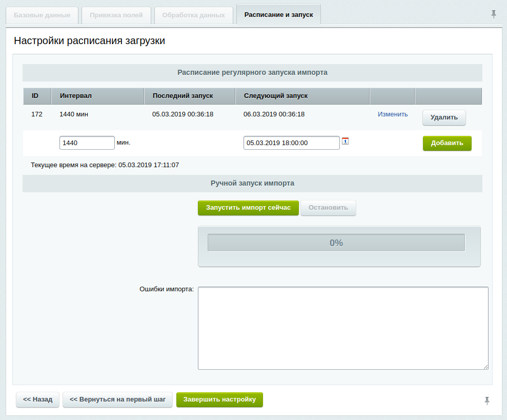Go back using the << Назад button
The height and width of the screenshot is (420, 507).
(x=38, y=399)
